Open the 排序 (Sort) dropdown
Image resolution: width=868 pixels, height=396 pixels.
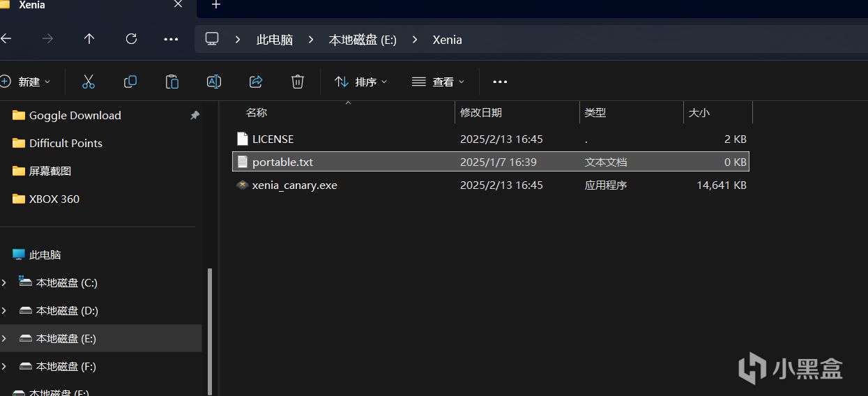[360, 82]
